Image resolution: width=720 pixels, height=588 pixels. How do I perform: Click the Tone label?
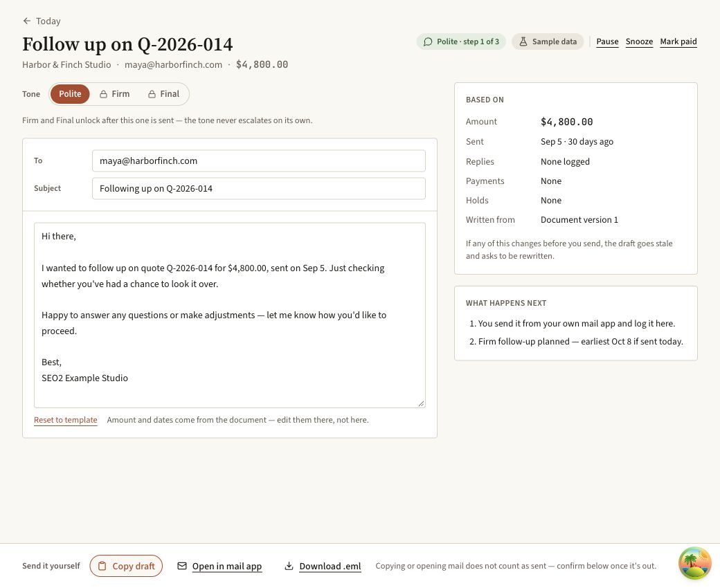(31, 94)
